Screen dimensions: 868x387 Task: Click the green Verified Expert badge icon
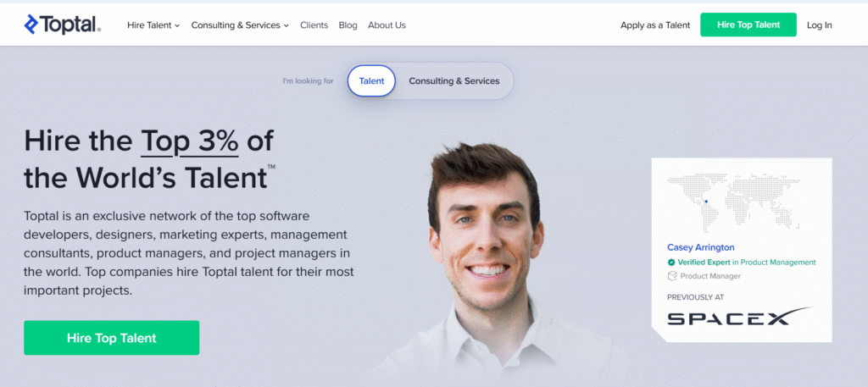point(671,263)
